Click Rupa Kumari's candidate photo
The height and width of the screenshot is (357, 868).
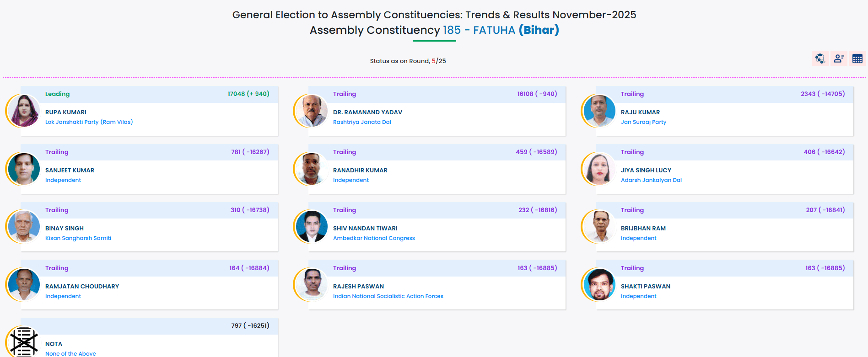point(24,111)
